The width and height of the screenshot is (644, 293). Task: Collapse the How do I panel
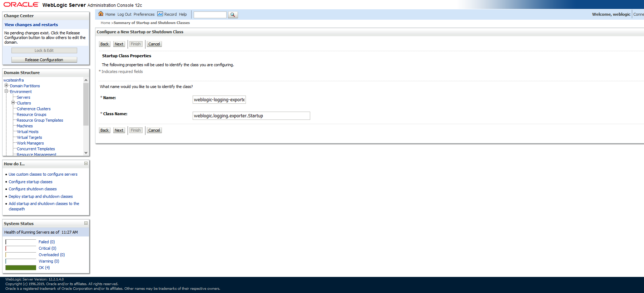[86, 163]
